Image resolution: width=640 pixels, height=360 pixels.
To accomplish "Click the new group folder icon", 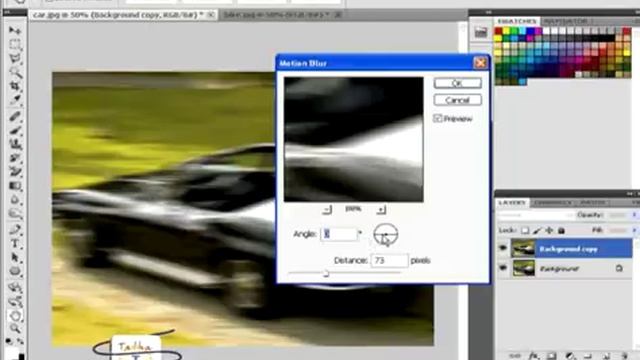I will click(x=588, y=356).
